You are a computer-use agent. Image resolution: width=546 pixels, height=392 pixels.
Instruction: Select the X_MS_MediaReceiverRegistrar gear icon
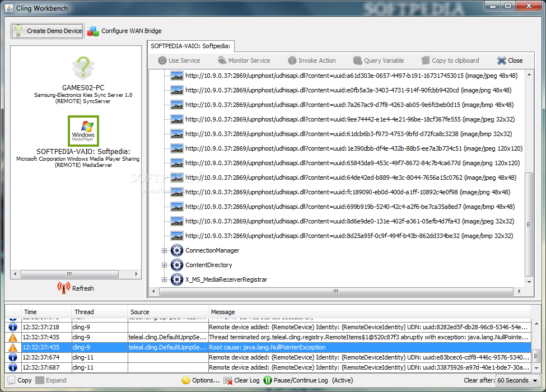(x=177, y=279)
